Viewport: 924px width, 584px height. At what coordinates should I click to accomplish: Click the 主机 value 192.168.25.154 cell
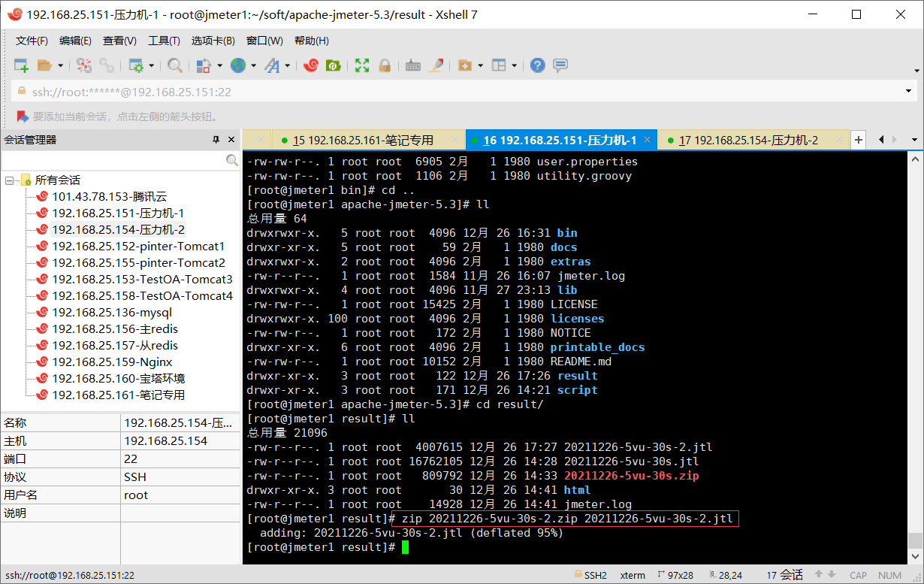click(x=180, y=441)
